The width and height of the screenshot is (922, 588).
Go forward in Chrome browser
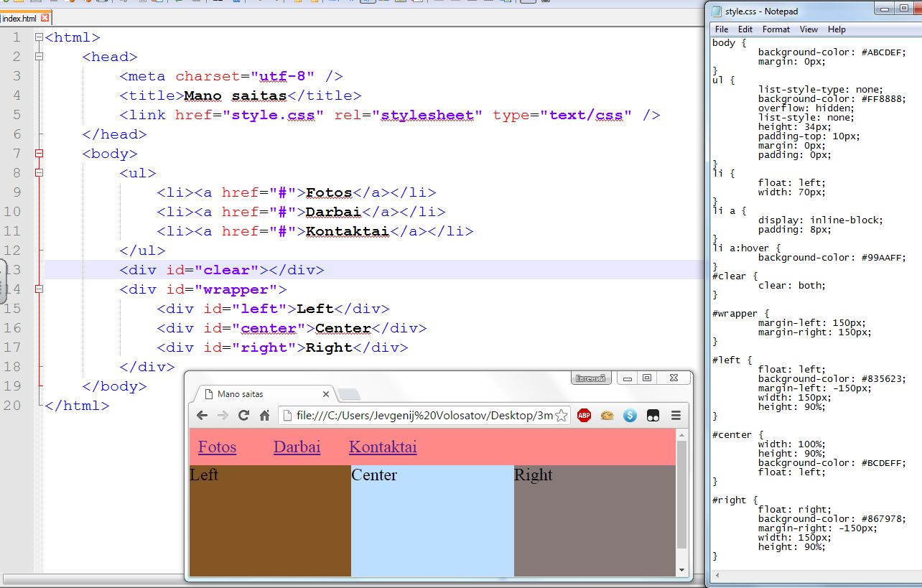coord(223,415)
